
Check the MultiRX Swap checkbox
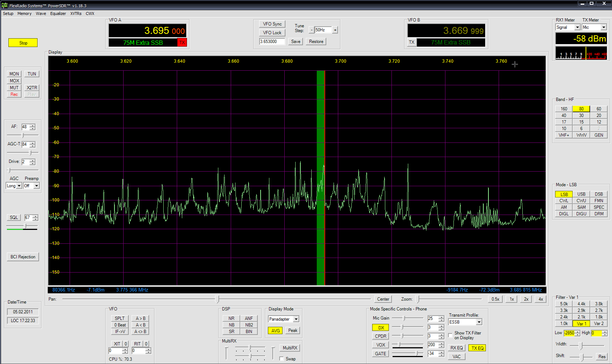point(282,359)
